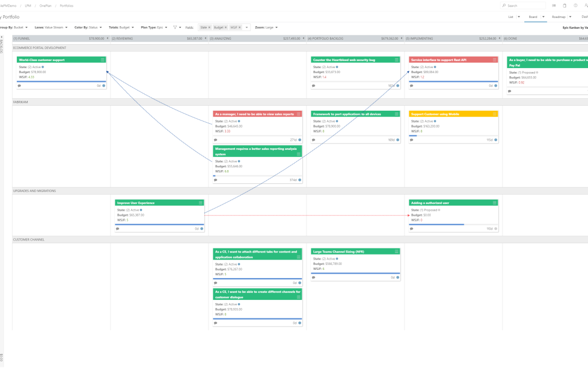Click the list icon beside search box
Screen dimensions: 588x368
coord(554,5)
